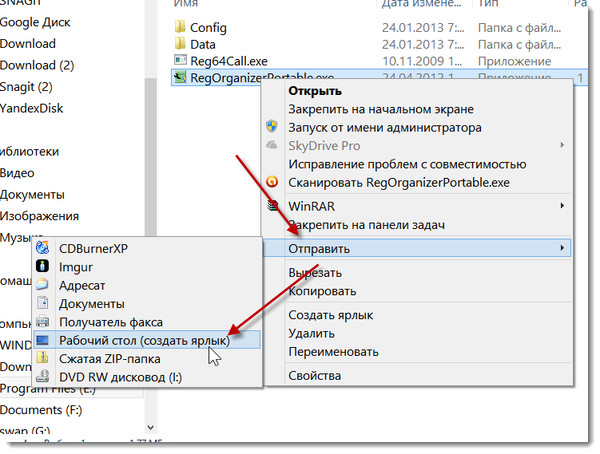
Task: Open Google Диск in the sidebar
Action: [35, 22]
